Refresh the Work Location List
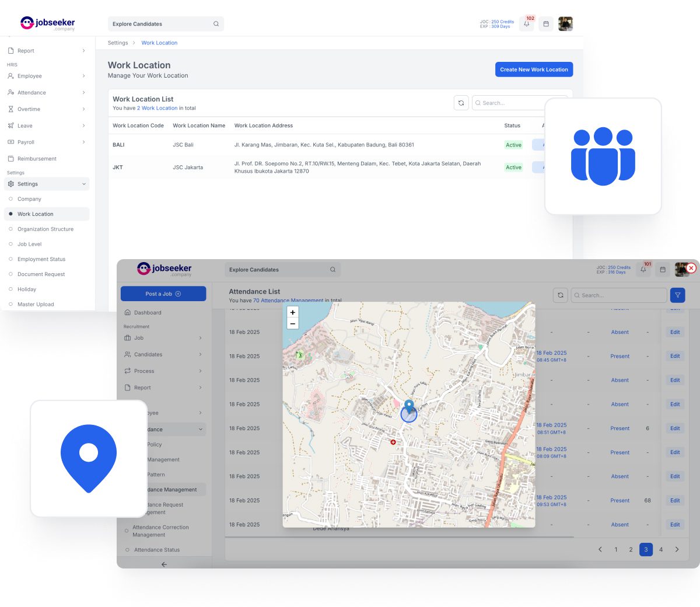 click(x=461, y=103)
